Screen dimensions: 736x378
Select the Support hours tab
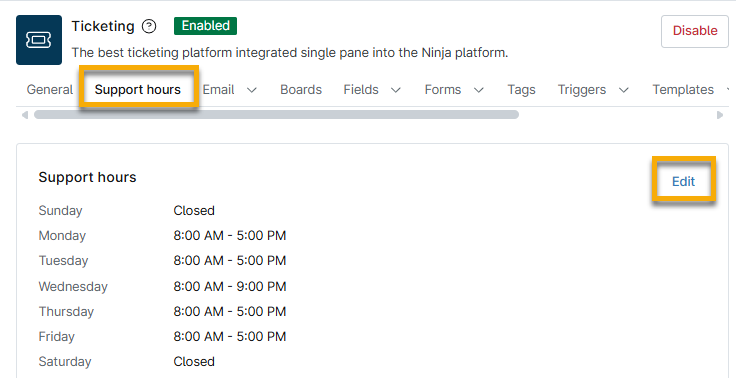tap(138, 90)
